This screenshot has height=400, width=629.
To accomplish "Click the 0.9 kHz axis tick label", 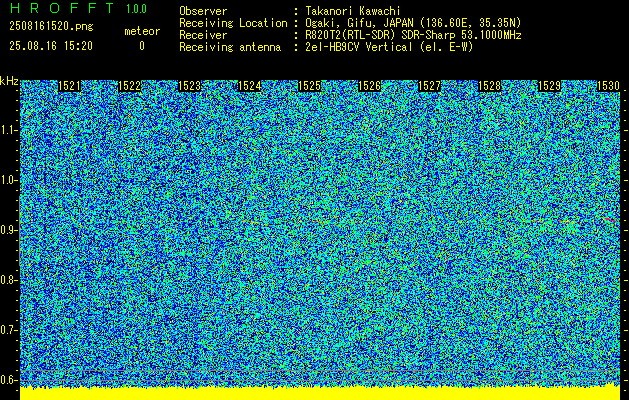I will (9, 230).
